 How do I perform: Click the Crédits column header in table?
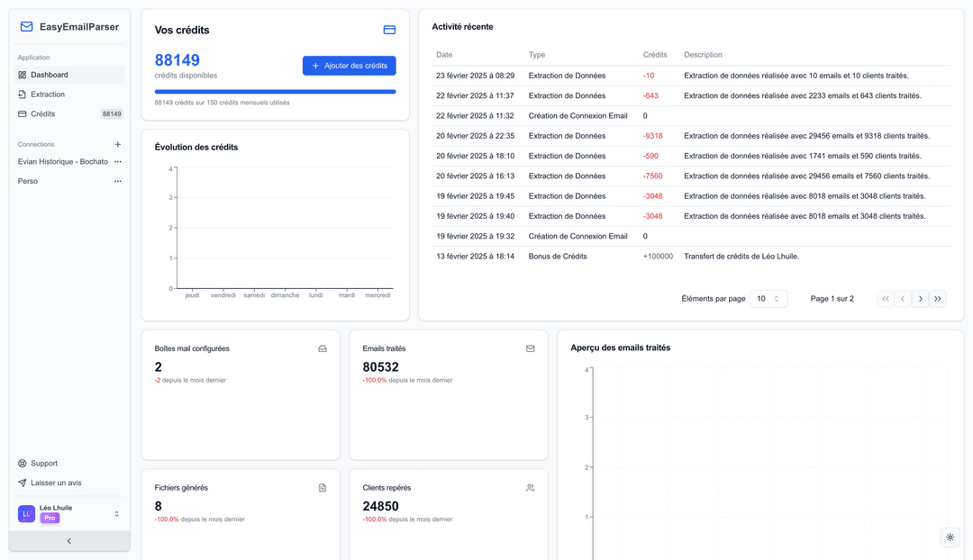tap(655, 55)
